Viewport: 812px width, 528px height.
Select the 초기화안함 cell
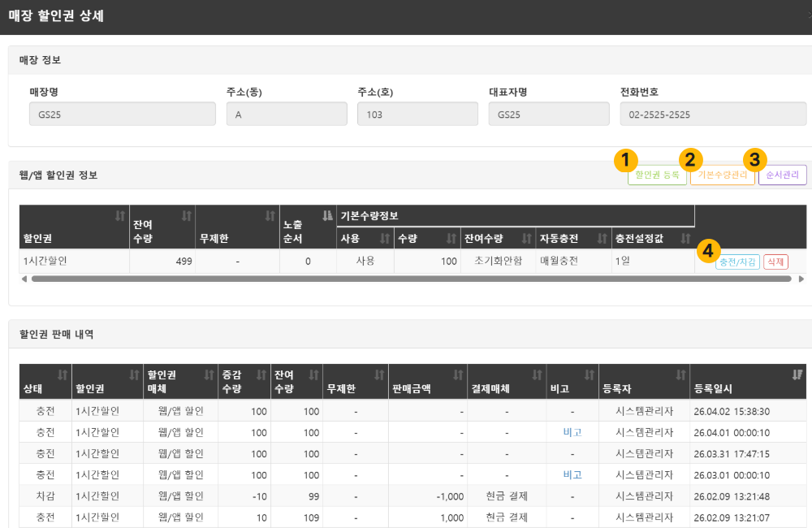(x=499, y=261)
